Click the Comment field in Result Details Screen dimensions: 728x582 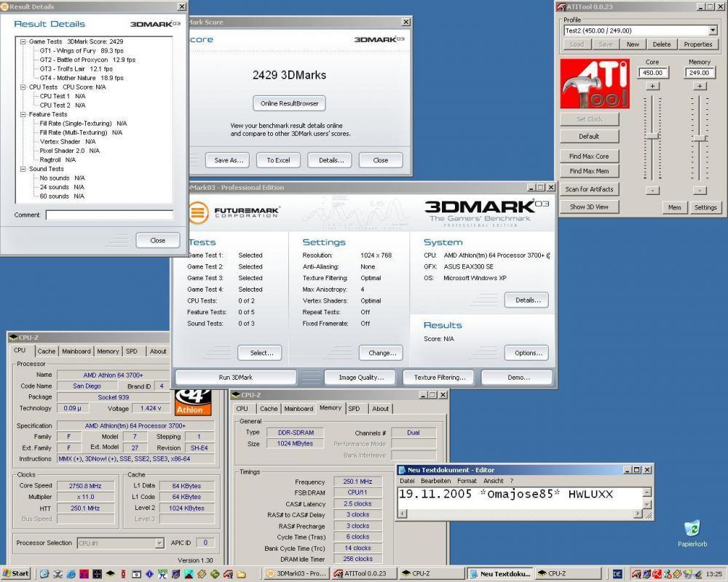[x=109, y=215]
